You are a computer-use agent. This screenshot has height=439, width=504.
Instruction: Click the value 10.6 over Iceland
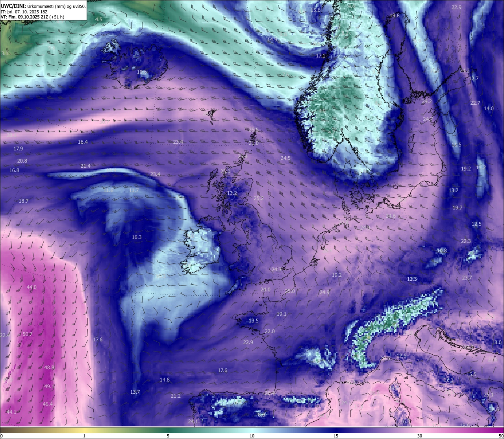pos(142,72)
